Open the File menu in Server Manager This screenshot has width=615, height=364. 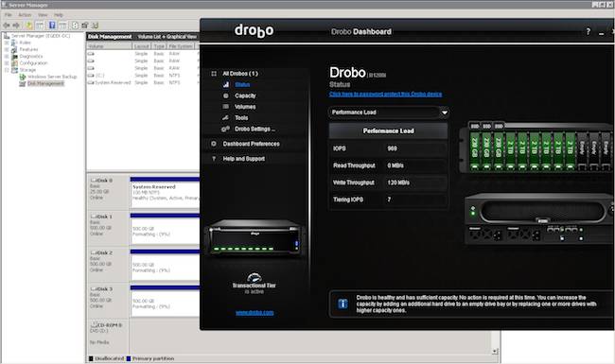click(x=9, y=15)
